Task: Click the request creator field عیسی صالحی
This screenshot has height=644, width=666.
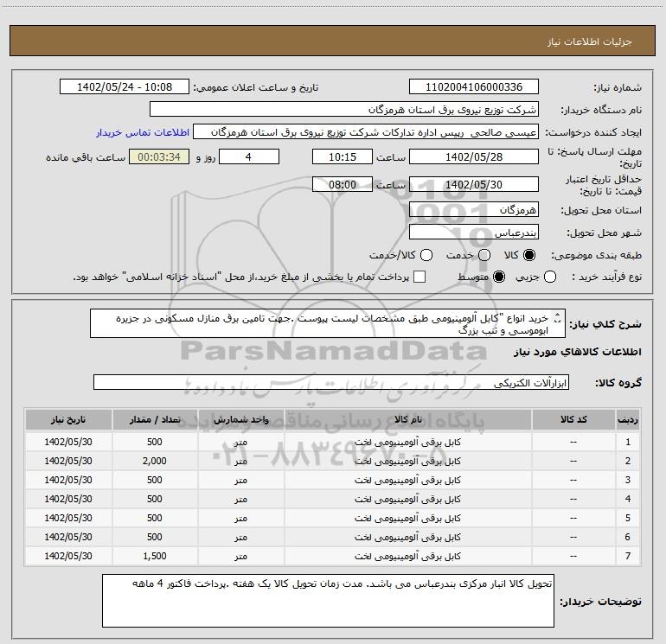Action: 366,132
